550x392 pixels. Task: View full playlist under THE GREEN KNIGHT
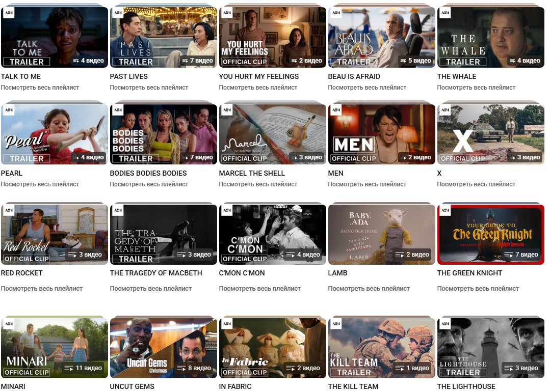pyautogui.click(x=478, y=289)
